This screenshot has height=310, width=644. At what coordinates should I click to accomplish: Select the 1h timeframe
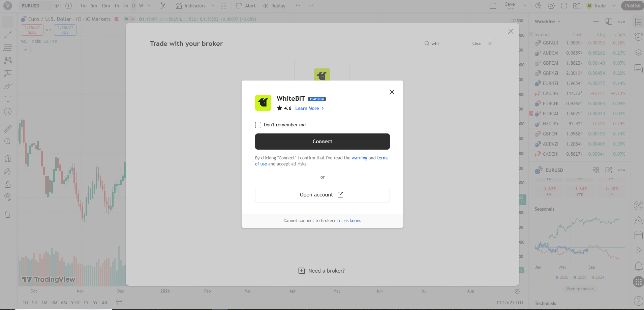[x=117, y=6]
